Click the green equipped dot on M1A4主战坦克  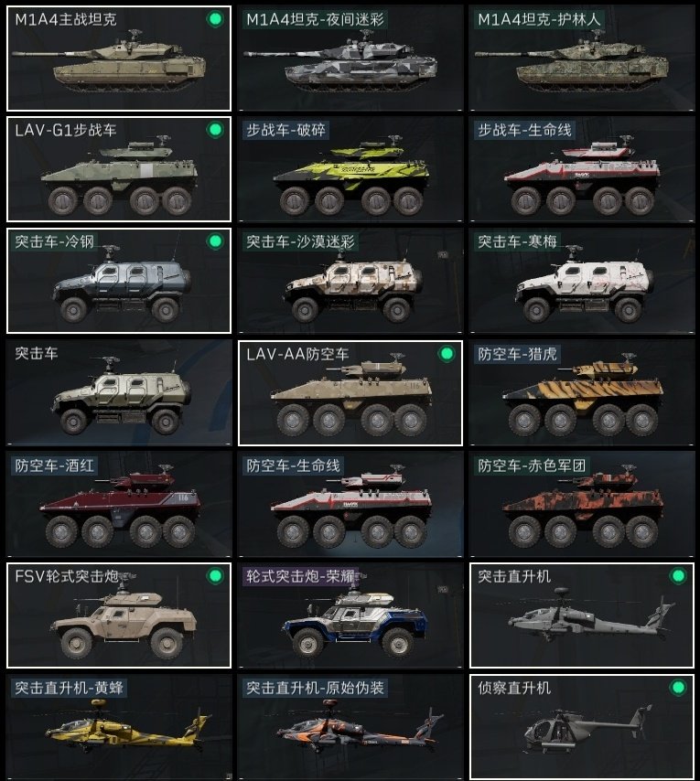[215, 19]
